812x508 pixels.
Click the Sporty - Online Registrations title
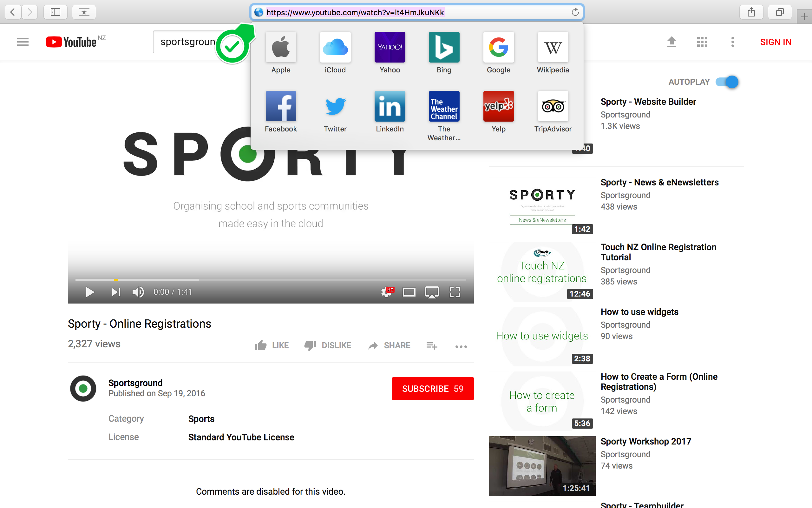[x=139, y=324]
